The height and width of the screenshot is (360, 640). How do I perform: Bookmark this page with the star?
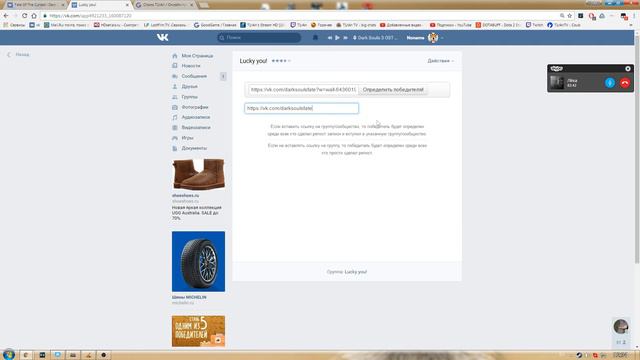(x=570, y=16)
